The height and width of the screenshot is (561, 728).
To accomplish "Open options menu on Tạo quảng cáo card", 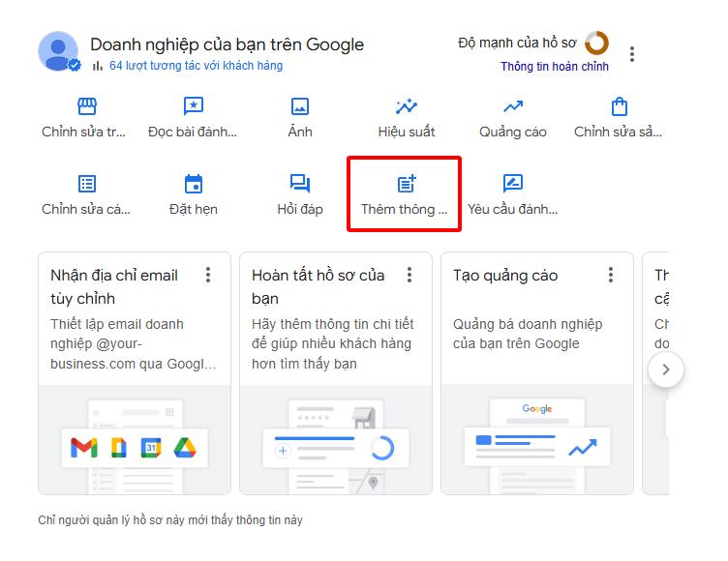I will 611,276.
